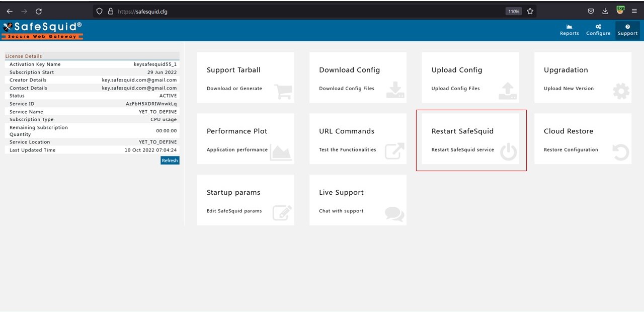The image size is (644, 312).
Task: Click the 110% zoom level indicator
Action: tap(513, 11)
